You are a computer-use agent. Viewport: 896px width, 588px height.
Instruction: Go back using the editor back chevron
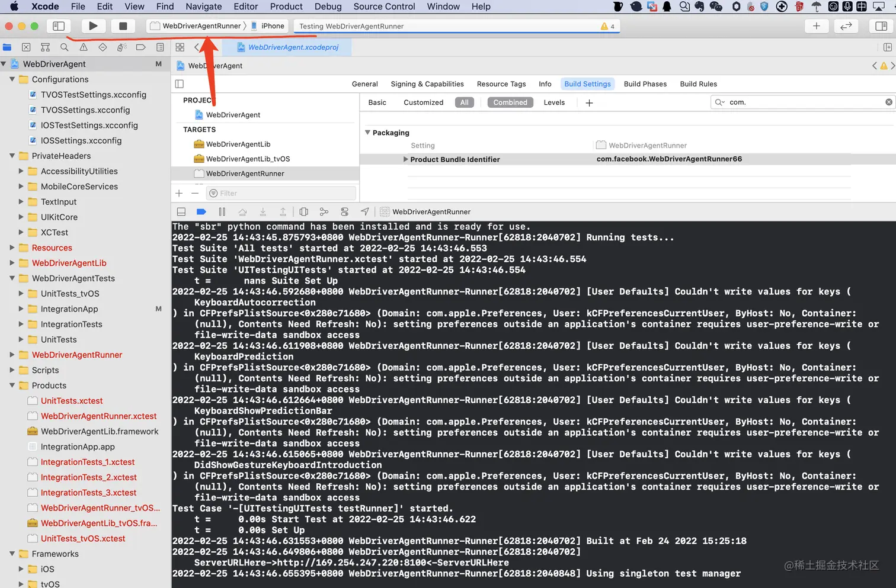tap(196, 47)
